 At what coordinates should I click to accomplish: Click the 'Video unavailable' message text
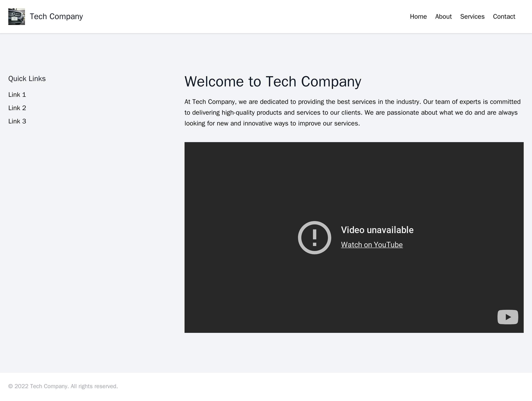point(376,229)
